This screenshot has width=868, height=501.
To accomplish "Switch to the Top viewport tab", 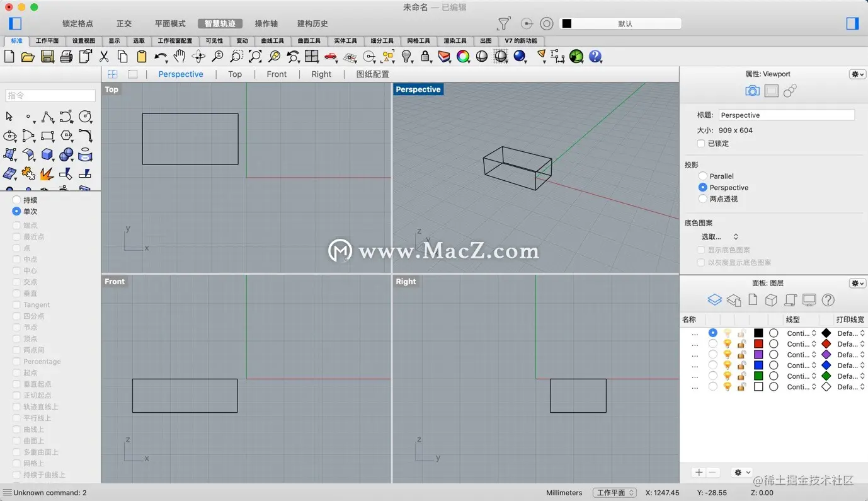I will click(235, 74).
